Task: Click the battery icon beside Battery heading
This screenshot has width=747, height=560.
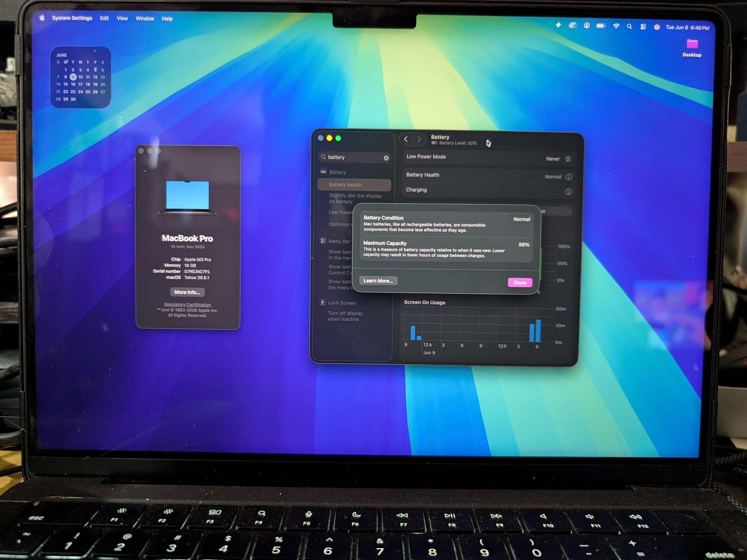Action: click(323, 172)
